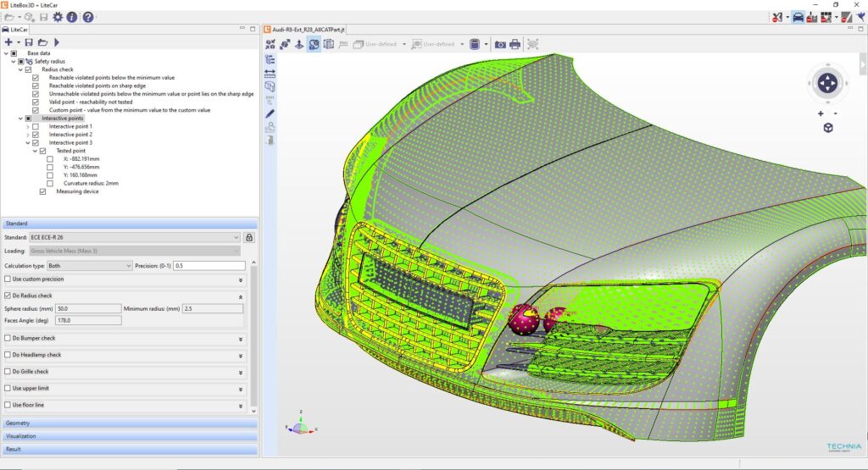This screenshot has height=470, width=868.
Task: Zoom out with the minus navigation button
Action: [x=835, y=113]
